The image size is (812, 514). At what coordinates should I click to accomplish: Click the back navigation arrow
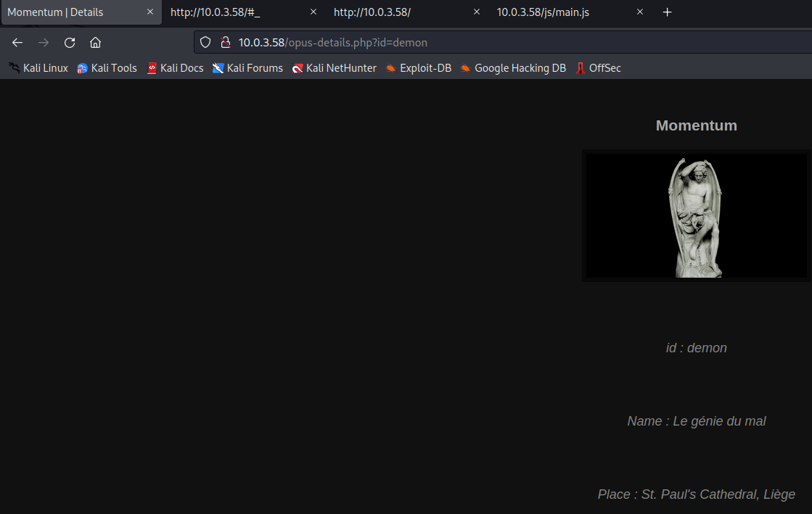17,42
